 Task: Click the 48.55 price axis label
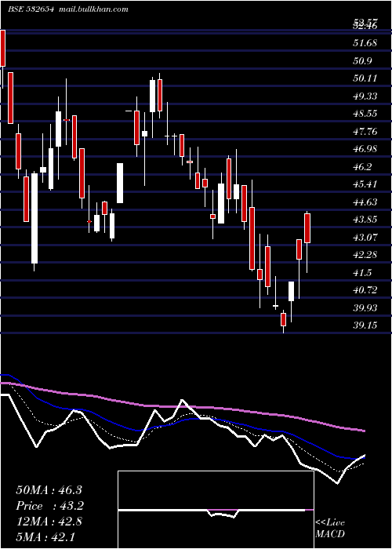click(x=365, y=114)
